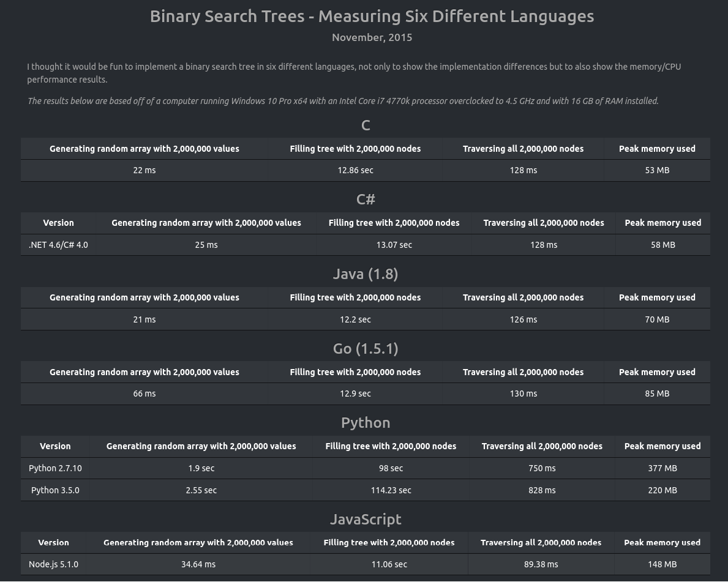Select the .NET 4.6/C# 4.0 version cell
The width and height of the screenshot is (728, 582).
pos(59,245)
